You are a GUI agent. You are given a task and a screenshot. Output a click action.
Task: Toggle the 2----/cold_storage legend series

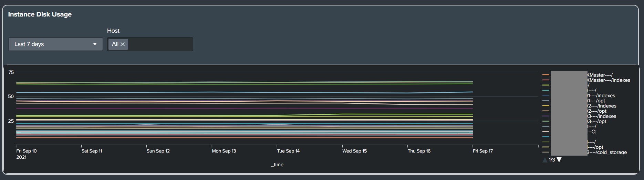click(607, 152)
